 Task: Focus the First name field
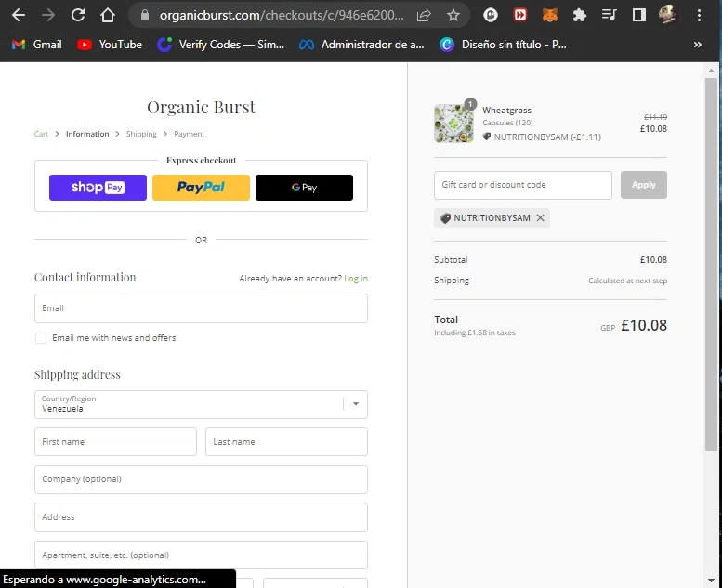tap(115, 442)
